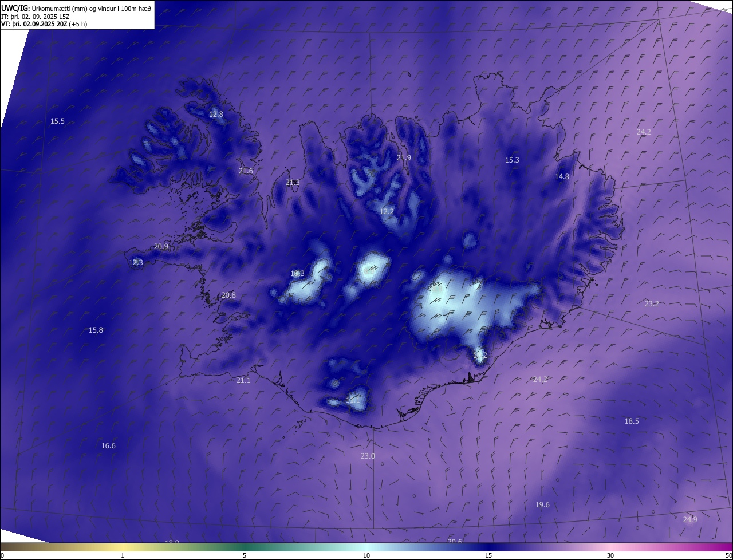Click the 21.3 value label
733x560 pixels.
click(293, 182)
